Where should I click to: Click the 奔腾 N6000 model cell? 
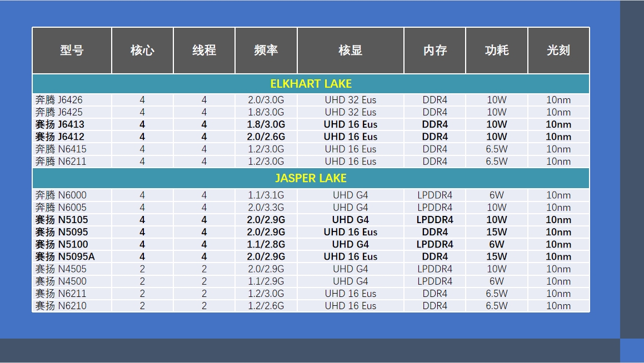click(x=72, y=195)
